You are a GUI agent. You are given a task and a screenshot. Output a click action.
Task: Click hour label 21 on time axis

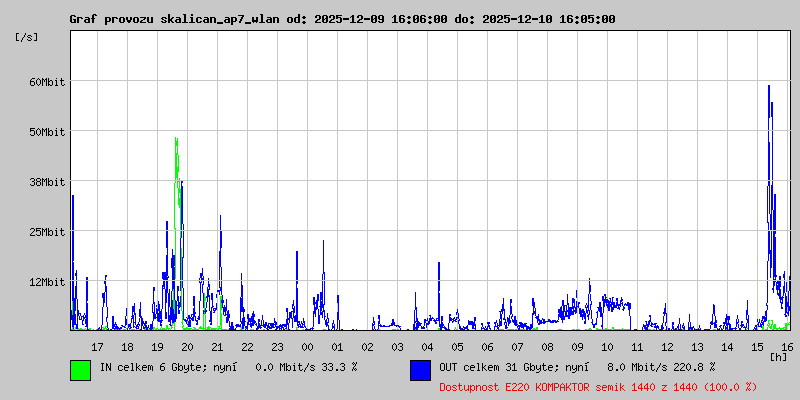[217, 347]
